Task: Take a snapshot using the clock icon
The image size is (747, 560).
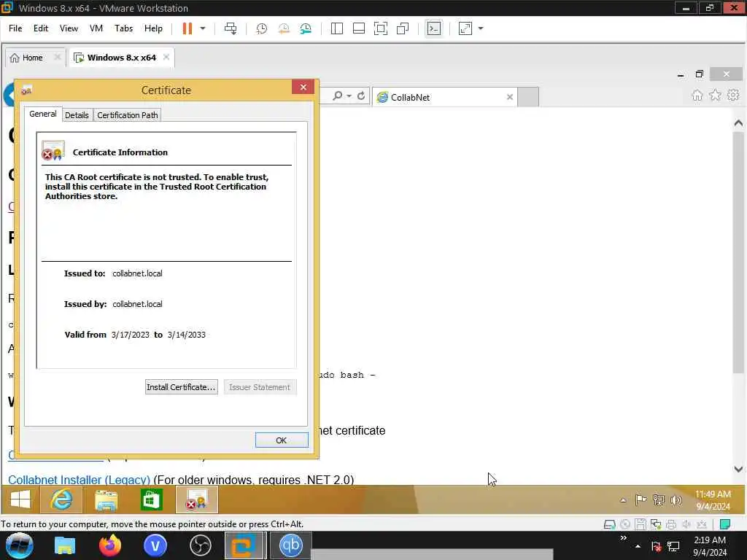Action: [x=262, y=28]
